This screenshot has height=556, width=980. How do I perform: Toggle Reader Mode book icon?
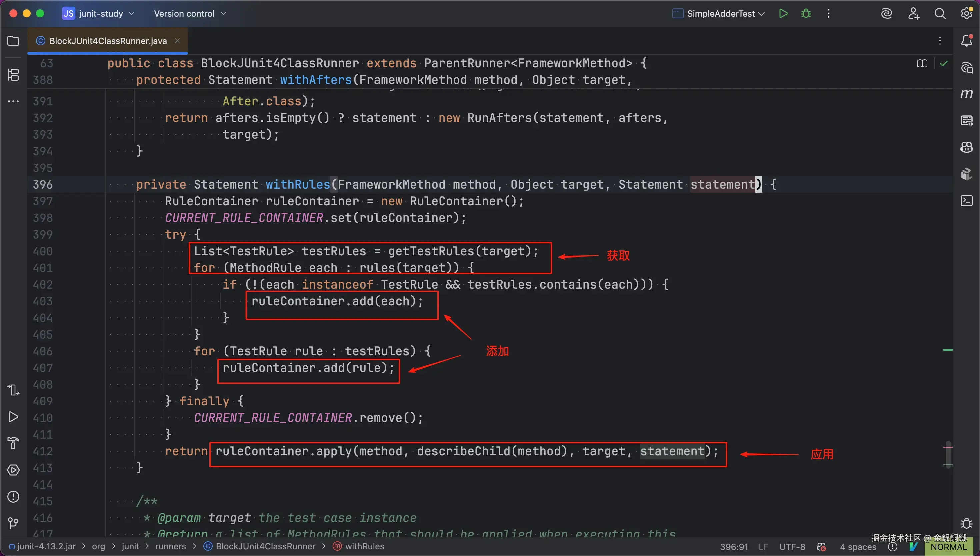click(922, 63)
